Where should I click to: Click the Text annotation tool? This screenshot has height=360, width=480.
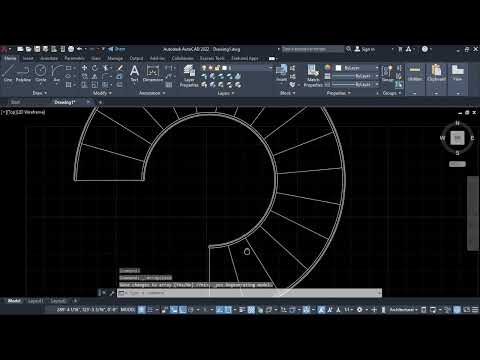tap(134, 73)
